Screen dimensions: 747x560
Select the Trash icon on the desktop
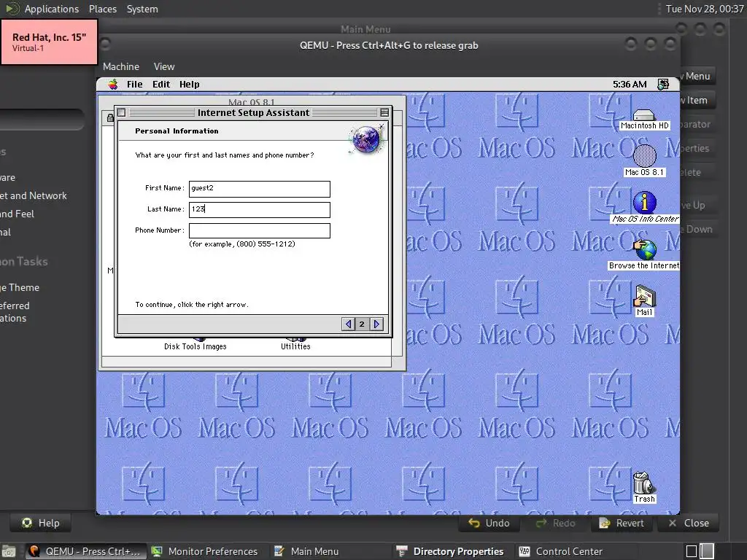click(x=644, y=487)
